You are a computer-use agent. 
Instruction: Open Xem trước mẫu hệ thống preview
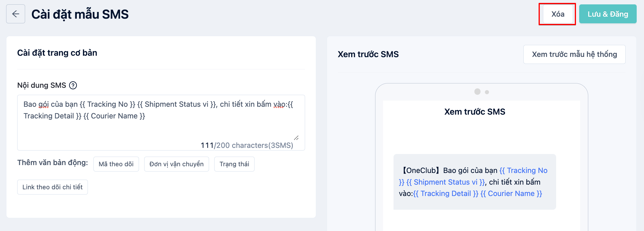[x=574, y=54]
